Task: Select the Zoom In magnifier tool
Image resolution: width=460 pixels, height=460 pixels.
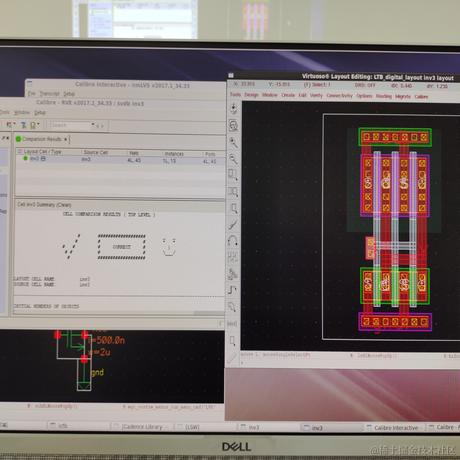Action: coord(233,142)
